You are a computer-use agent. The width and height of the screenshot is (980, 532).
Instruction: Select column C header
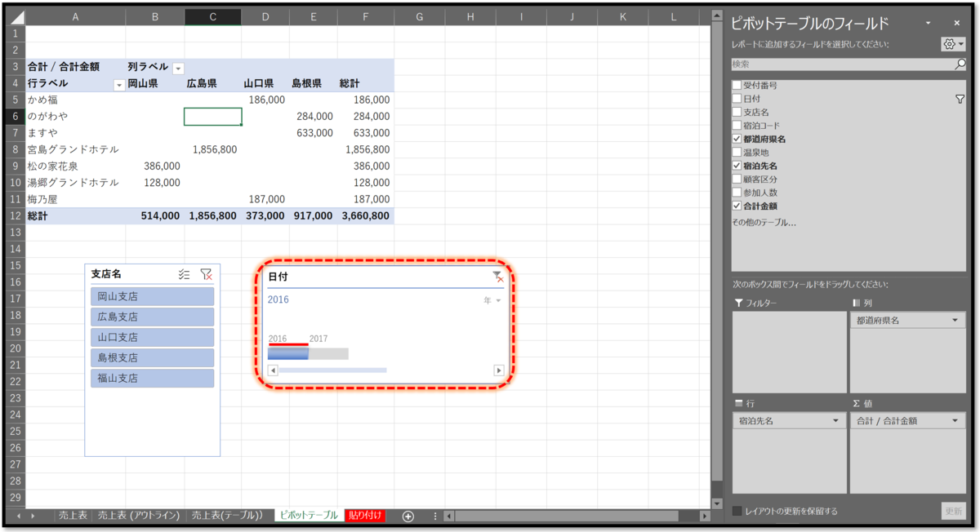pyautogui.click(x=212, y=17)
